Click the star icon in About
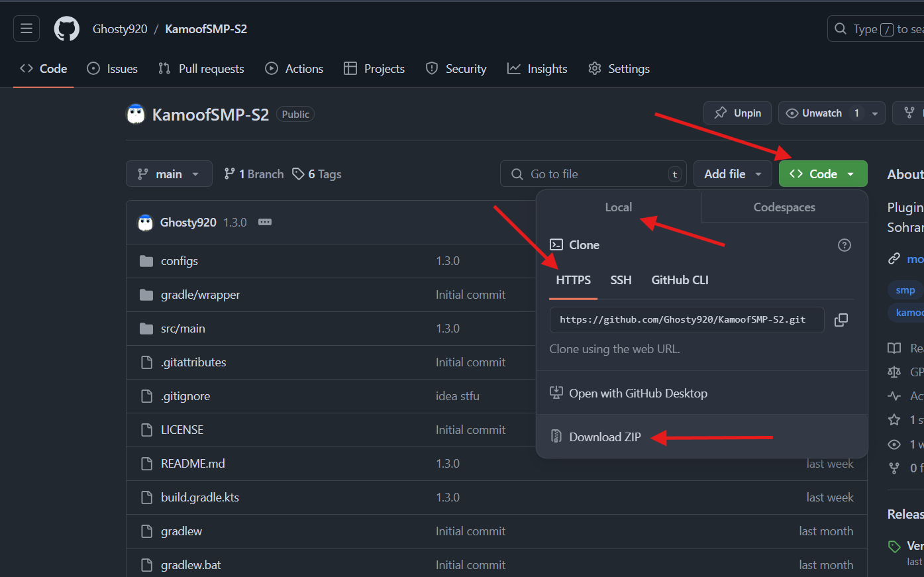 [x=894, y=419]
